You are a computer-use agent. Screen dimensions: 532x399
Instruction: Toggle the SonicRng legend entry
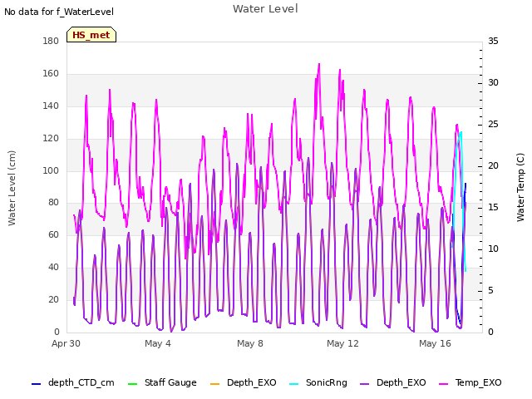tap(318, 383)
